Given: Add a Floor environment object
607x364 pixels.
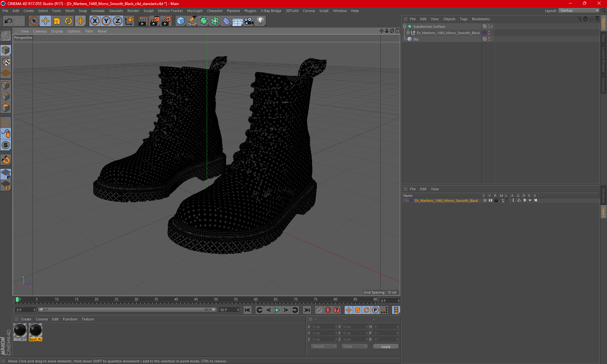Looking at the screenshot, I should click(237, 21).
